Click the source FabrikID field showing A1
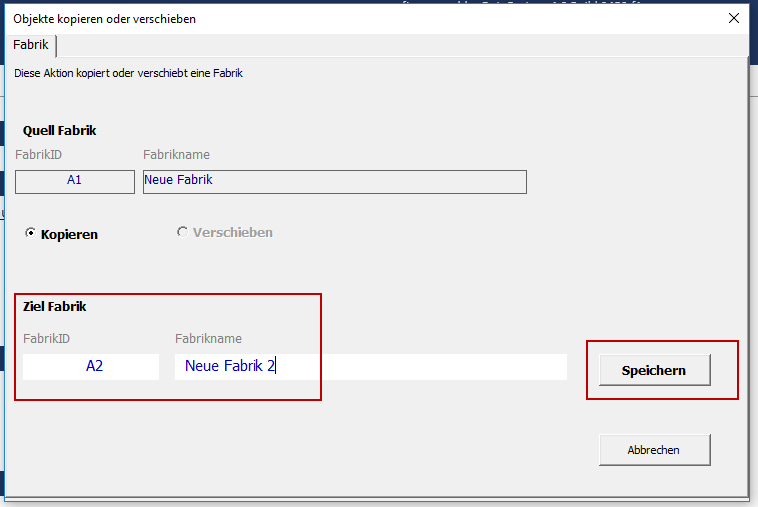Screen dimensions: 758x507 pos(75,181)
